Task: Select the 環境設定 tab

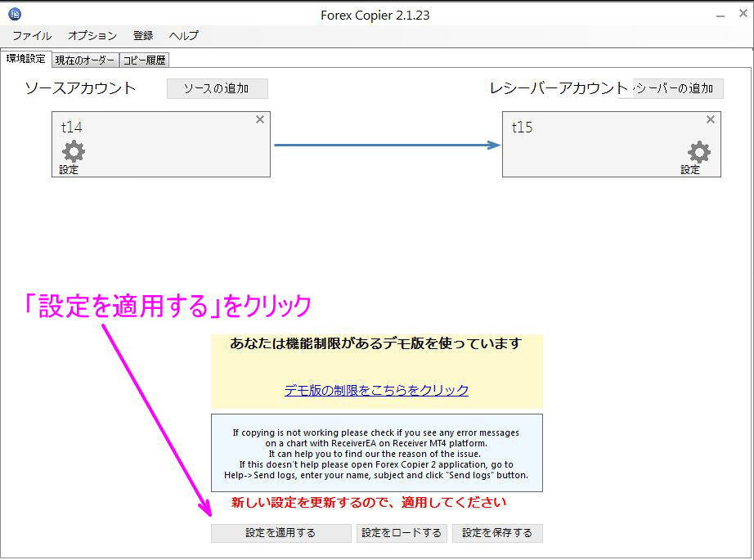Action: point(25,59)
